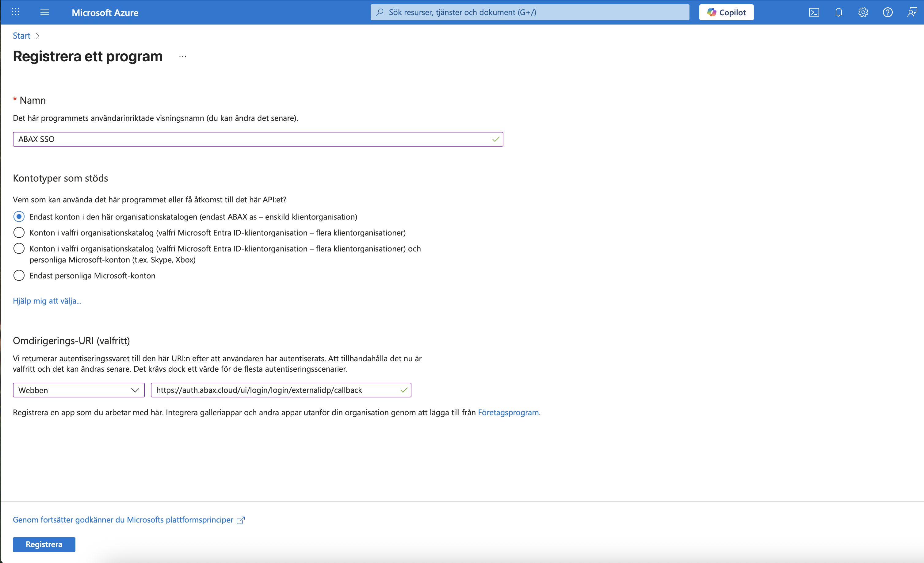Choose multi-tenant plus personal Microsoft accounts option
The image size is (924, 563).
(x=19, y=249)
